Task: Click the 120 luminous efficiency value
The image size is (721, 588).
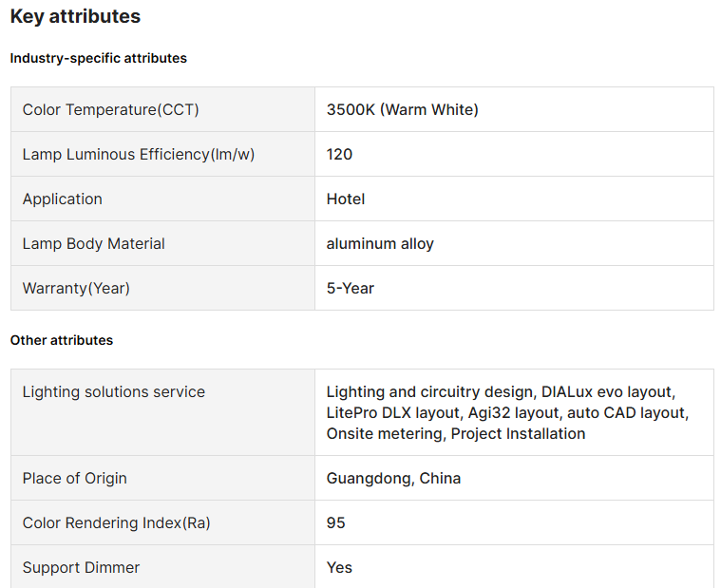Action: 339,155
